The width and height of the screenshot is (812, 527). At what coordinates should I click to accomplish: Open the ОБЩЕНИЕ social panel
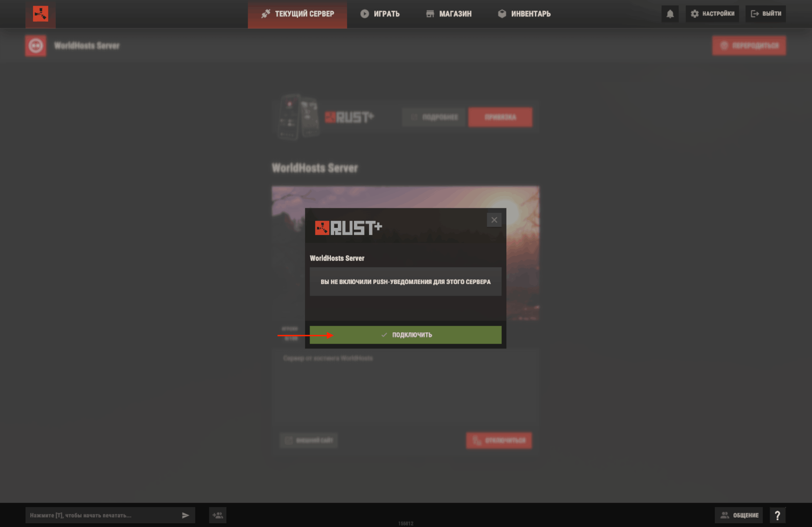click(x=739, y=515)
